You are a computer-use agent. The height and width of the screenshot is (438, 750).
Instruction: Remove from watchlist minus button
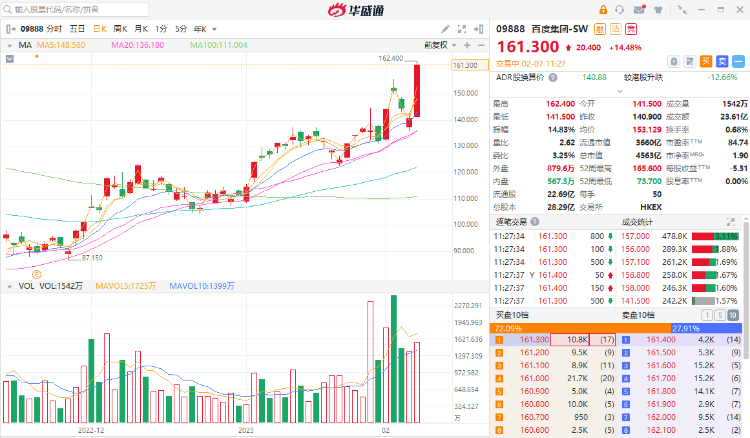pos(739,61)
